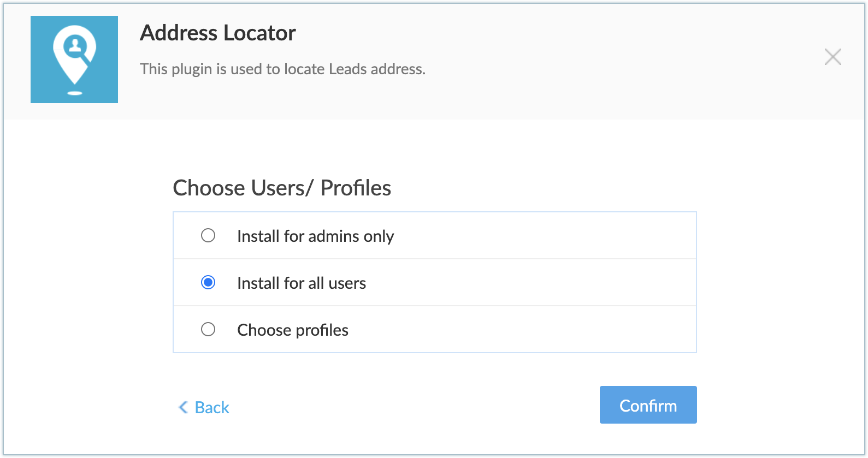The width and height of the screenshot is (868, 458).
Task: Go back using the Back link text
Action: [x=212, y=408]
